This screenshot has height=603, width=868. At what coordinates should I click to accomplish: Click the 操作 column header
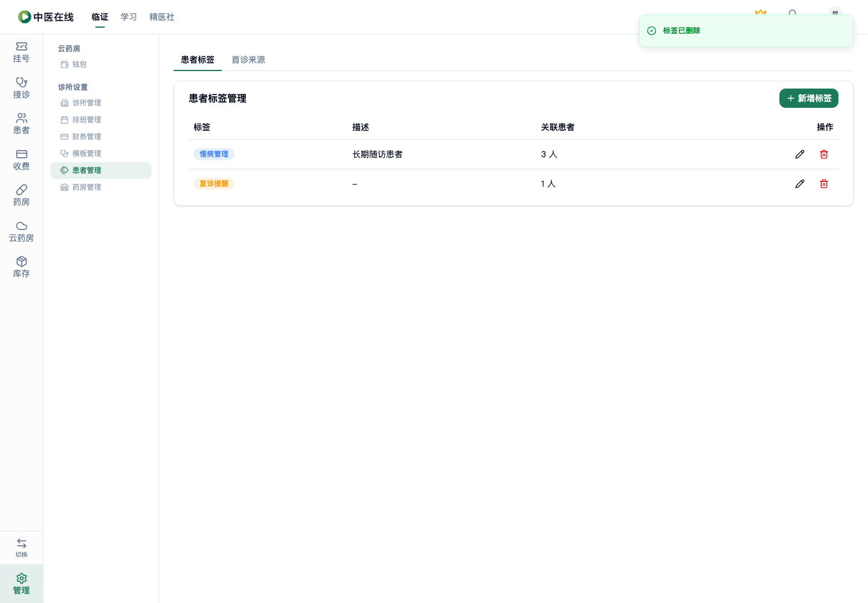(825, 127)
